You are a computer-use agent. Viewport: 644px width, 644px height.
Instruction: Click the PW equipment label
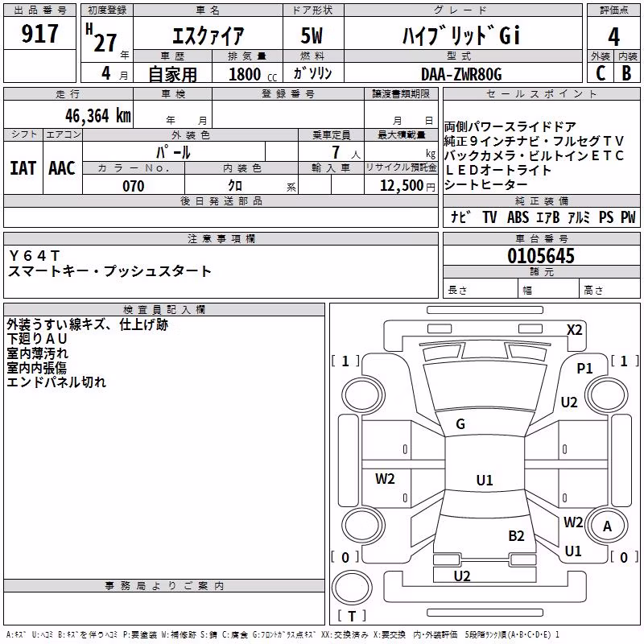(x=628, y=217)
